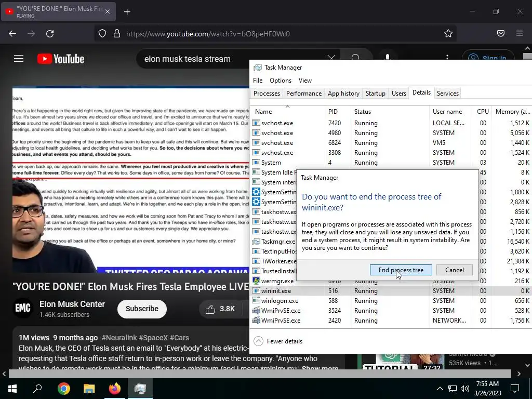
Task: Open File Explorer from the taskbar
Action: [x=89, y=389]
